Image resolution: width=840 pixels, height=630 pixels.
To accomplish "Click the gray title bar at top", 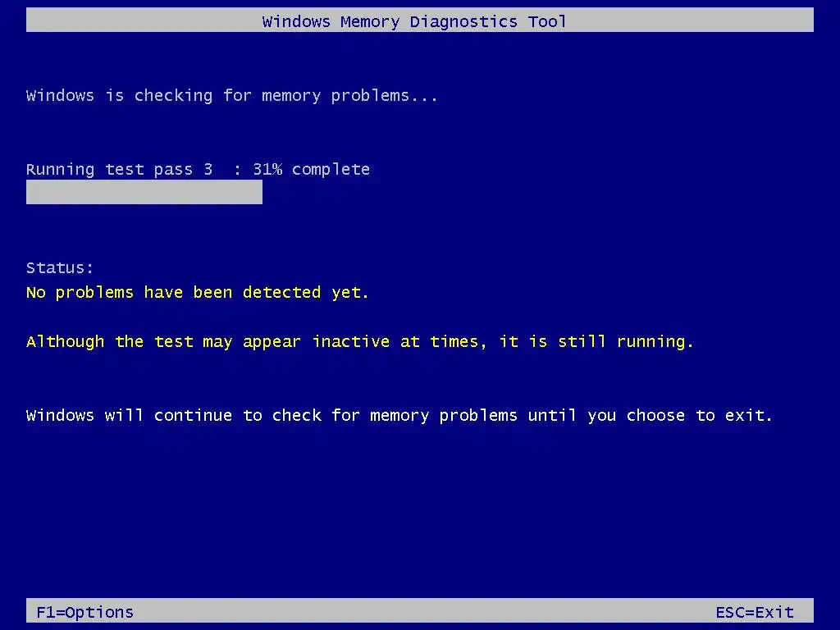I will [420, 20].
